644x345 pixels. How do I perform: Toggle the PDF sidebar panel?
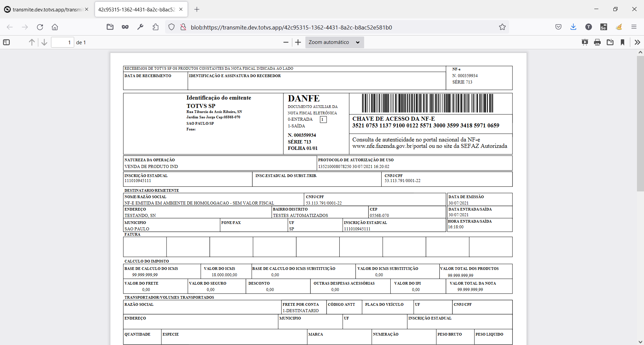click(x=6, y=42)
